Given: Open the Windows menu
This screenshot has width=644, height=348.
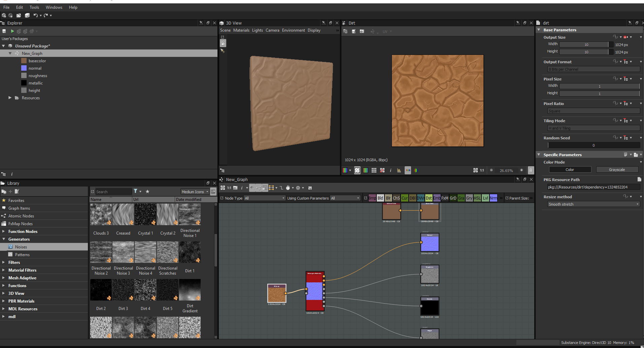Looking at the screenshot, I should coord(54,7).
